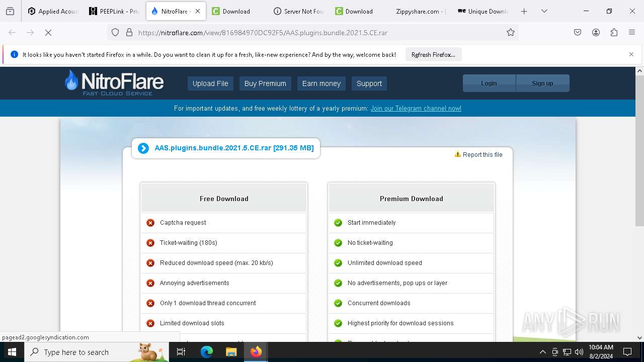Click the page vertical scrollbar
This screenshot has width=644, height=362.
tap(640, 151)
